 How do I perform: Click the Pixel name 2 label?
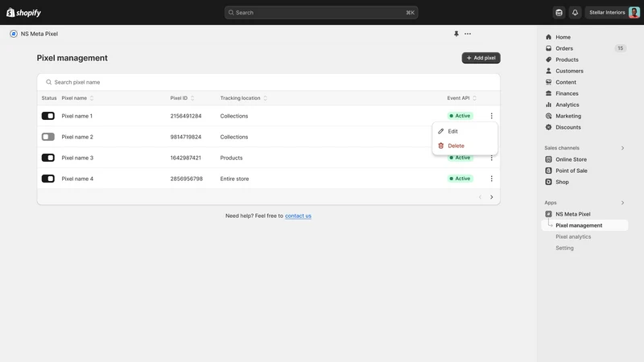[x=77, y=137]
